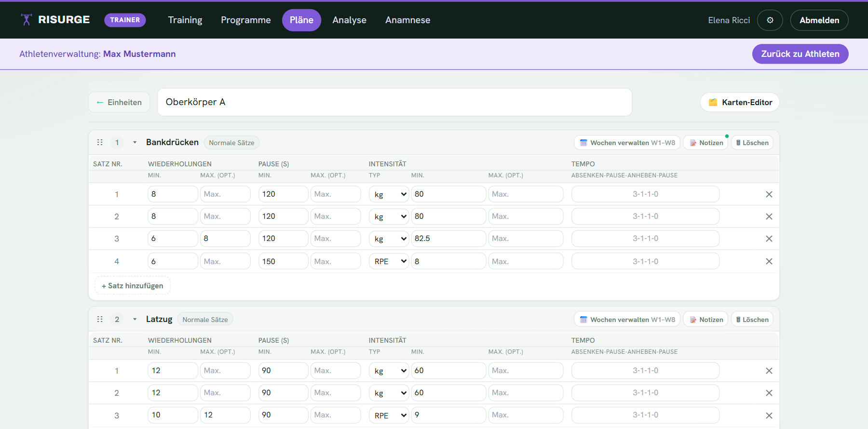Remove Bankdrücken set 3 with its X icon

pos(769,239)
